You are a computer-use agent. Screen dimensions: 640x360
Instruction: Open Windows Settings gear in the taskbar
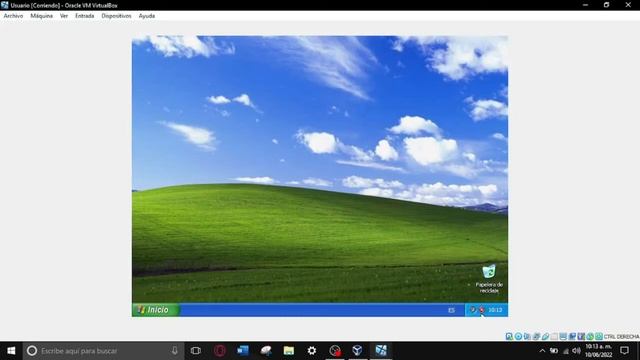[x=312, y=351]
